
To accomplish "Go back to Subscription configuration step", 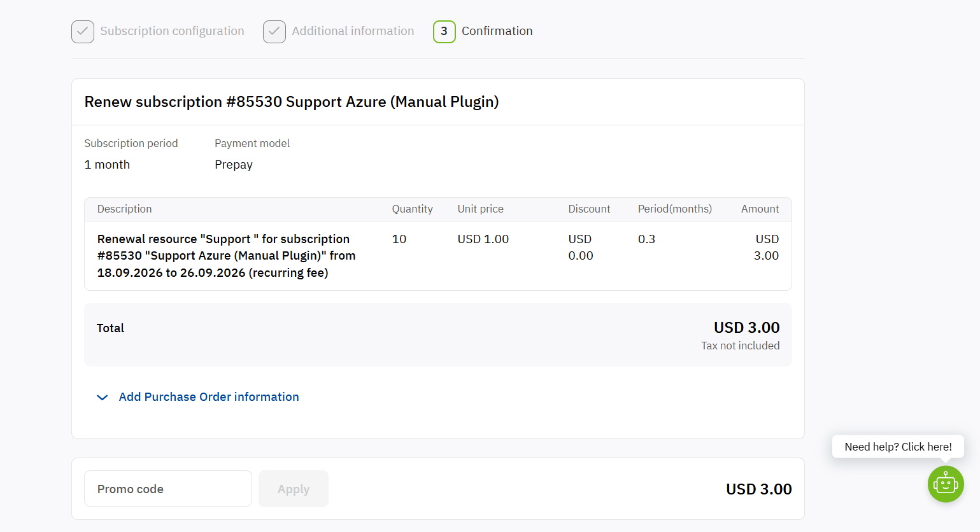I will click(x=172, y=31).
